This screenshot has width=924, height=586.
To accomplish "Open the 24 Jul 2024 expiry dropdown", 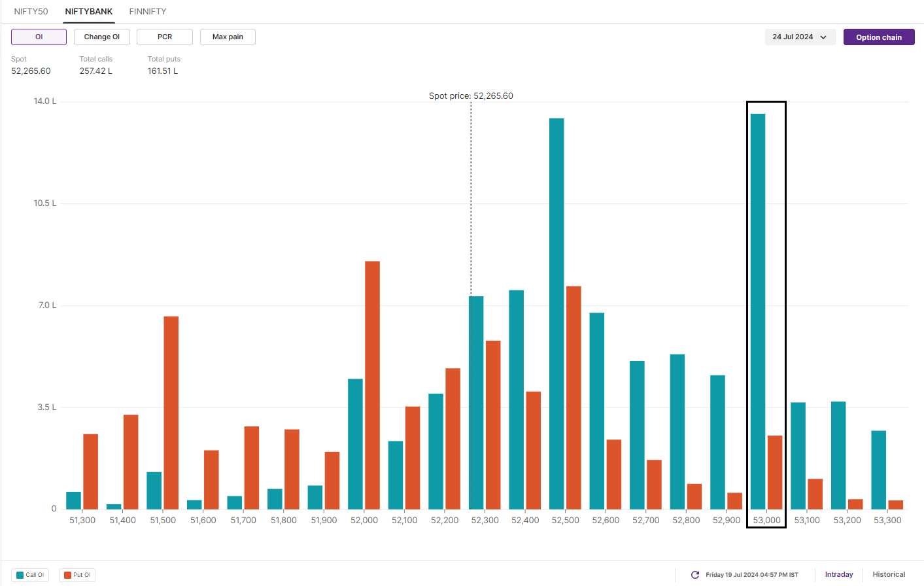I will pos(800,37).
